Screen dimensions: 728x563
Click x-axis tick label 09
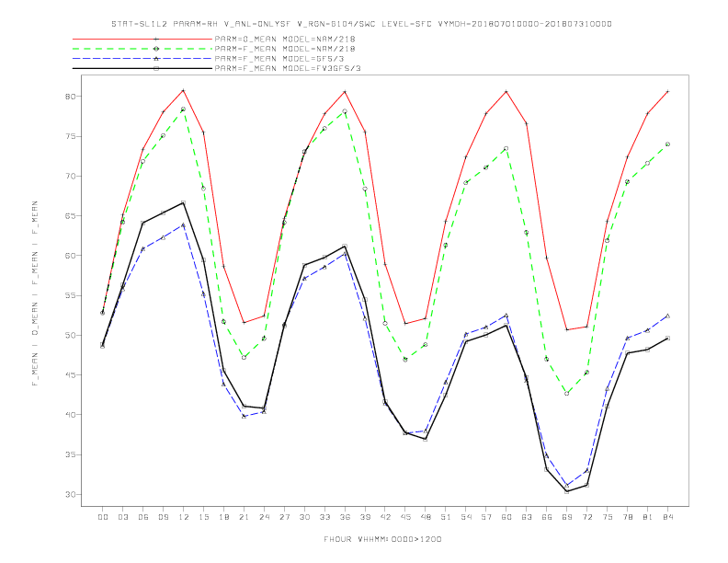(164, 517)
